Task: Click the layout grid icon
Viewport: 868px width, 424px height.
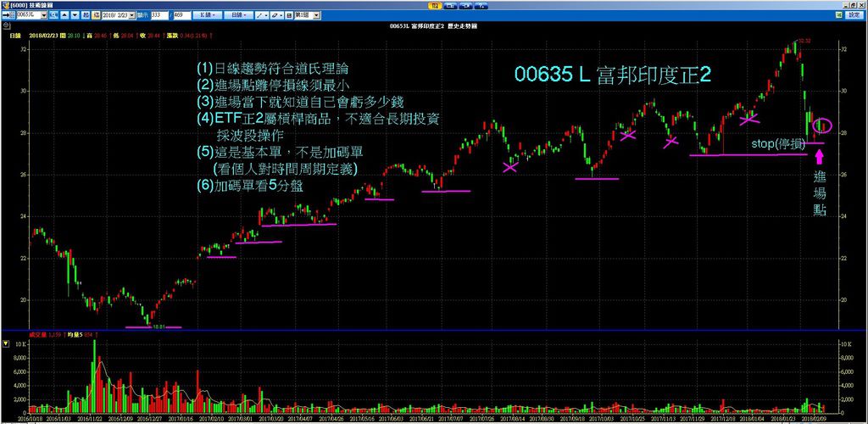Action: [x=289, y=15]
